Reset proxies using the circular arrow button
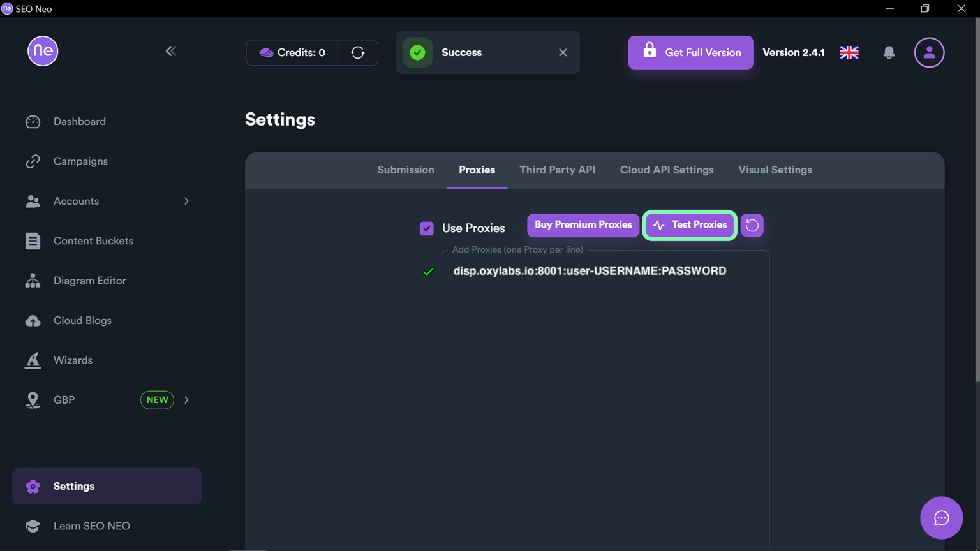980x551 pixels. click(752, 225)
